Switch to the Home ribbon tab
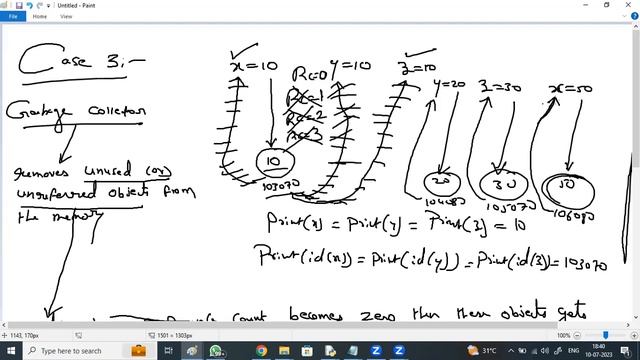640x360 pixels. 40,16
